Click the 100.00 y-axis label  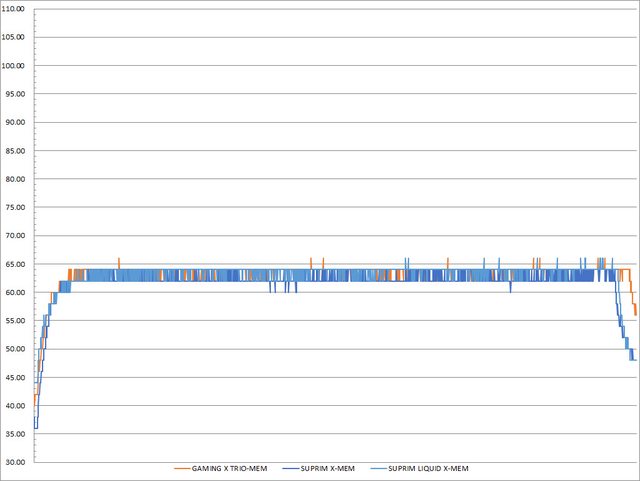click(x=16, y=66)
